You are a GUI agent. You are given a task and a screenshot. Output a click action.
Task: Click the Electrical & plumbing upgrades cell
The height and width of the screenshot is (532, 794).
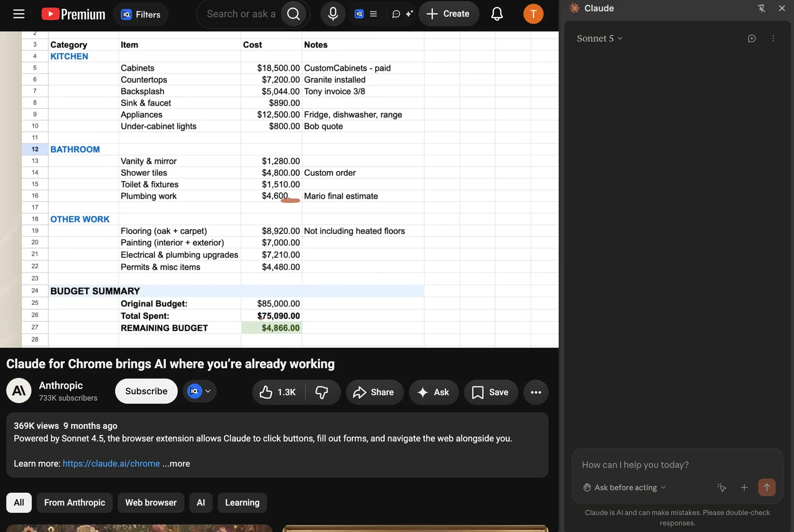(180, 255)
